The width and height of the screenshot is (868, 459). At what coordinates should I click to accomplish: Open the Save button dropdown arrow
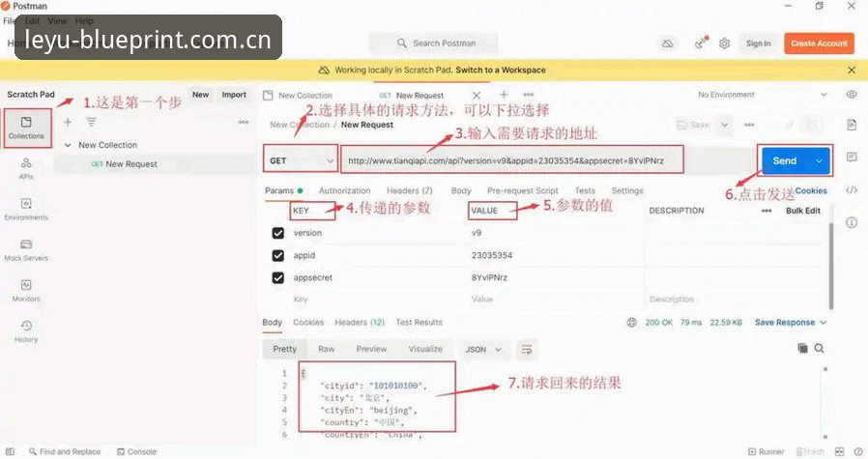[724, 125]
